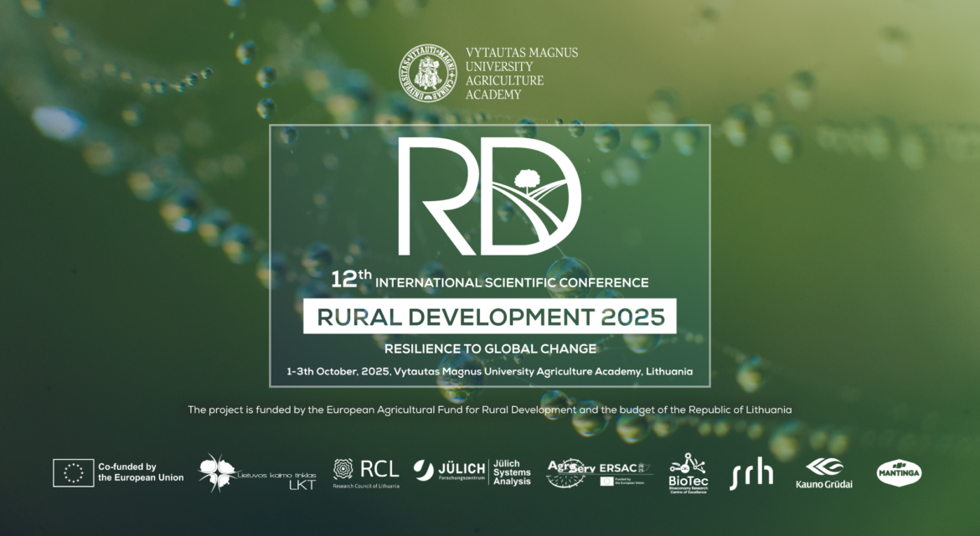Select the RCL Research Council of Lithuania logo
Viewport: 980px width, 536px height.
pos(366,472)
